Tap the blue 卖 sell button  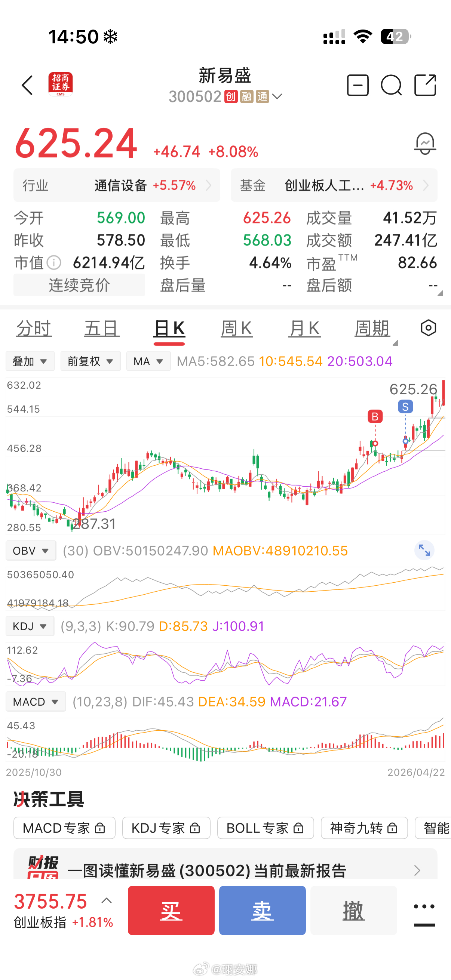point(263,910)
